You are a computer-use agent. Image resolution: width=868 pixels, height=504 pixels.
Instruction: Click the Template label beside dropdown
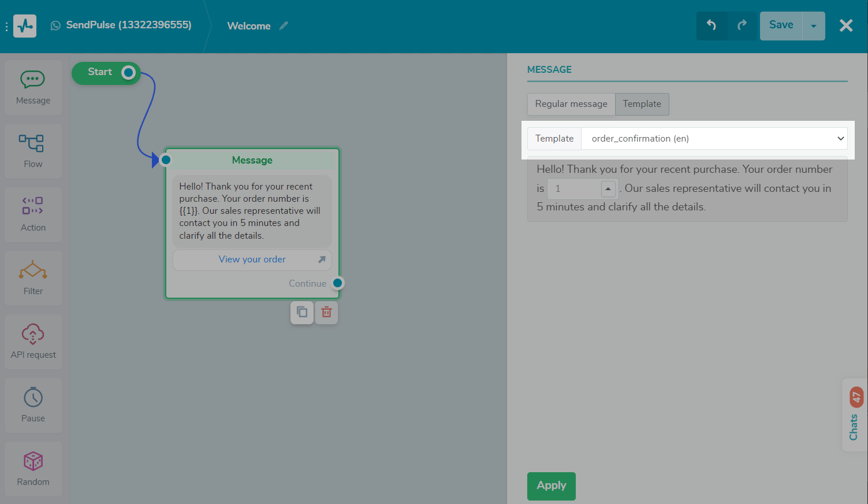[x=554, y=139]
